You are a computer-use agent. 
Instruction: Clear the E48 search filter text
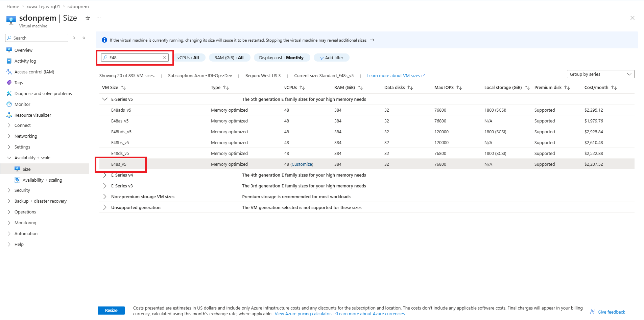pos(165,58)
